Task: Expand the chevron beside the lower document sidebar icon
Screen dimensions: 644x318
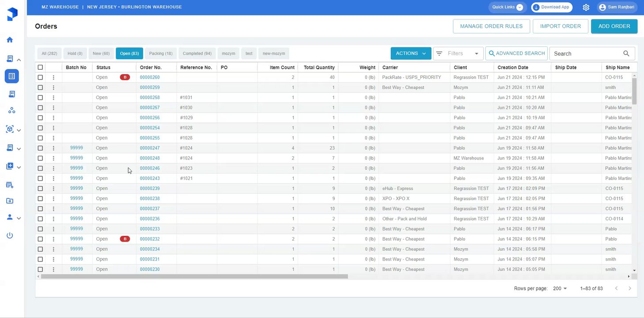Action: [x=19, y=149]
